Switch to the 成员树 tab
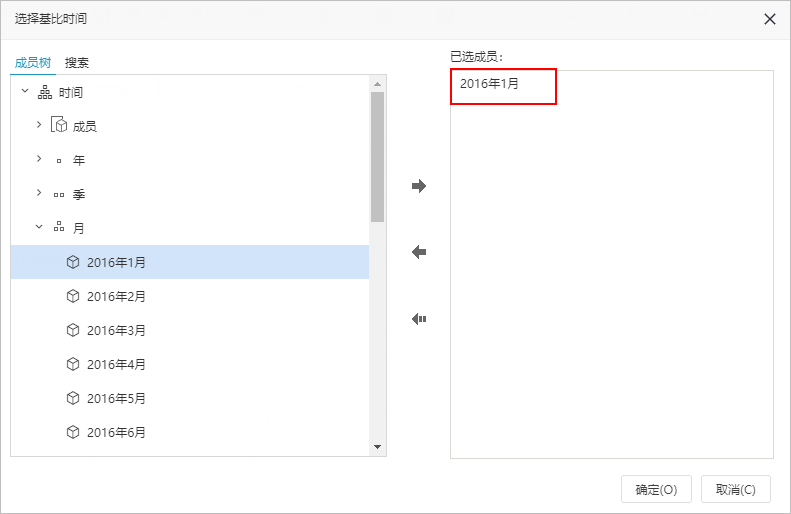This screenshot has height=514, width=791. pyautogui.click(x=33, y=63)
